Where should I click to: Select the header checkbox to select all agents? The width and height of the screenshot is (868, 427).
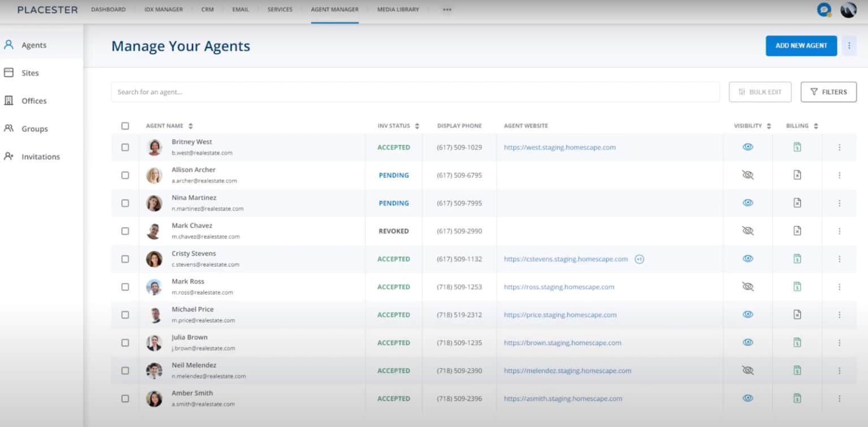pyautogui.click(x=125, y=126)
